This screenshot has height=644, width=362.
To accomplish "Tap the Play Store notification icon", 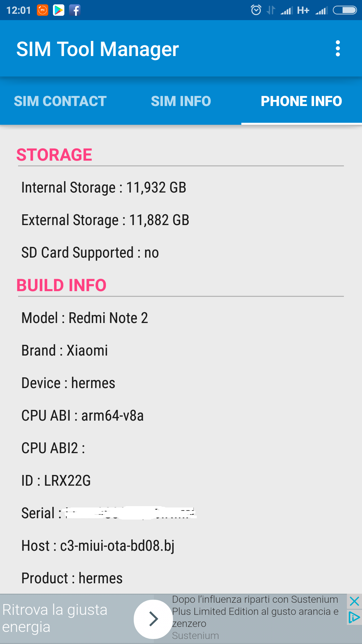I will tap(59, 10).
